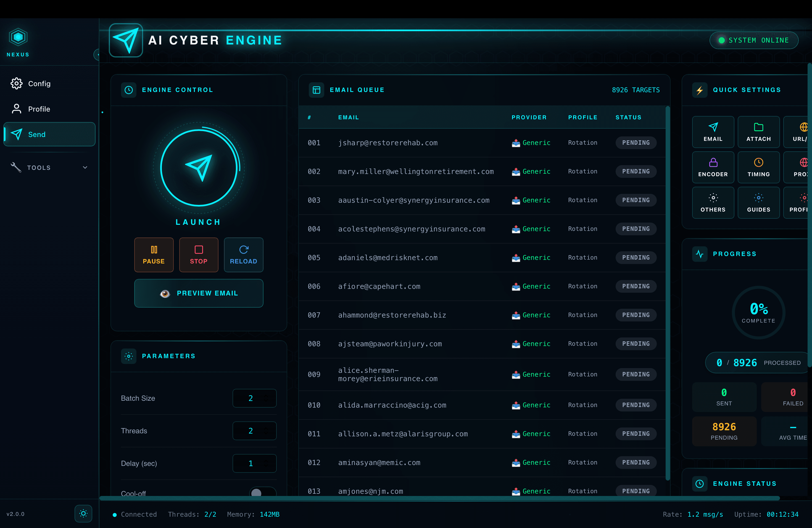This screenshot has height=528, width=812.
Task: Click the Nexus hexagon logo
Action: click(17, 36)
